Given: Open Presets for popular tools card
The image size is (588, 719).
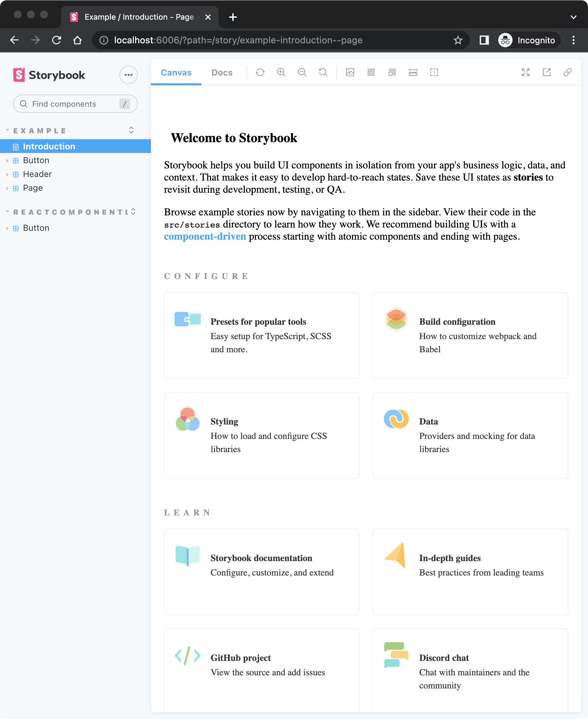Looking at the screenshot, I should coord(262,335).
